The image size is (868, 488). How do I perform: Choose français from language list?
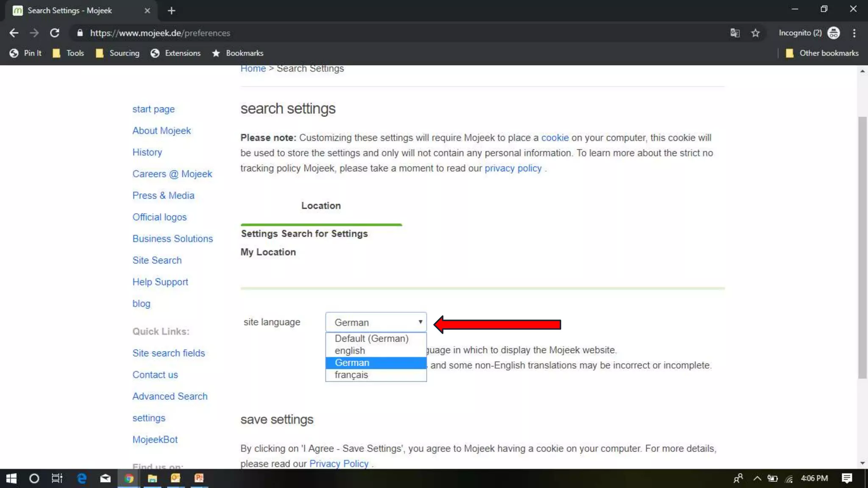click(x=351, y=375)
